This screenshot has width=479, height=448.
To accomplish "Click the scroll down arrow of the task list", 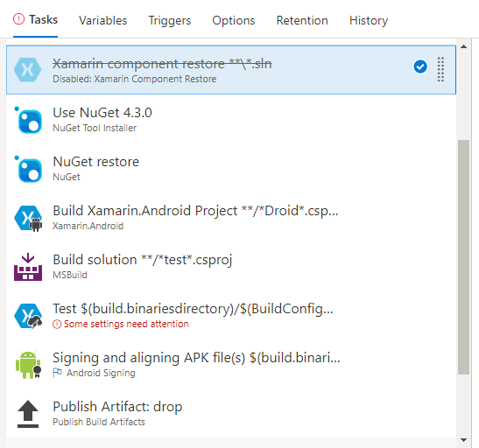I will point(464,440).
